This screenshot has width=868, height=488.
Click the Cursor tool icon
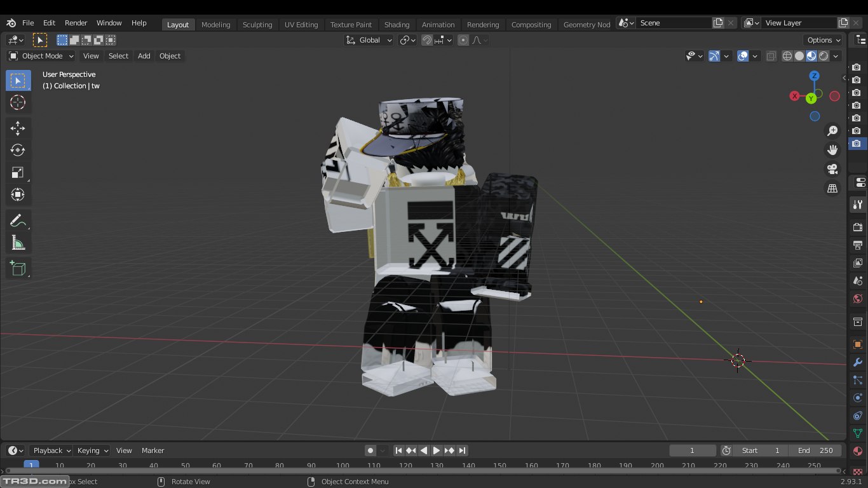click(x=18, y=103)
